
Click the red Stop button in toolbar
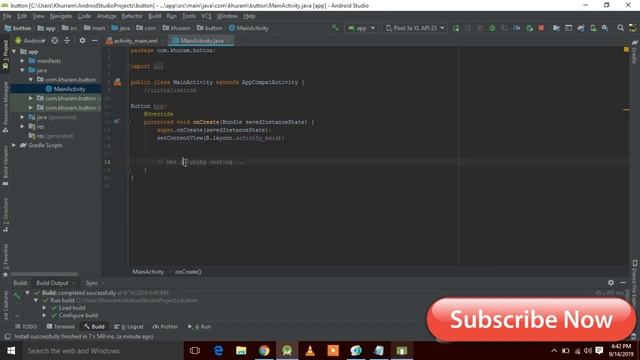click(541, 28)
